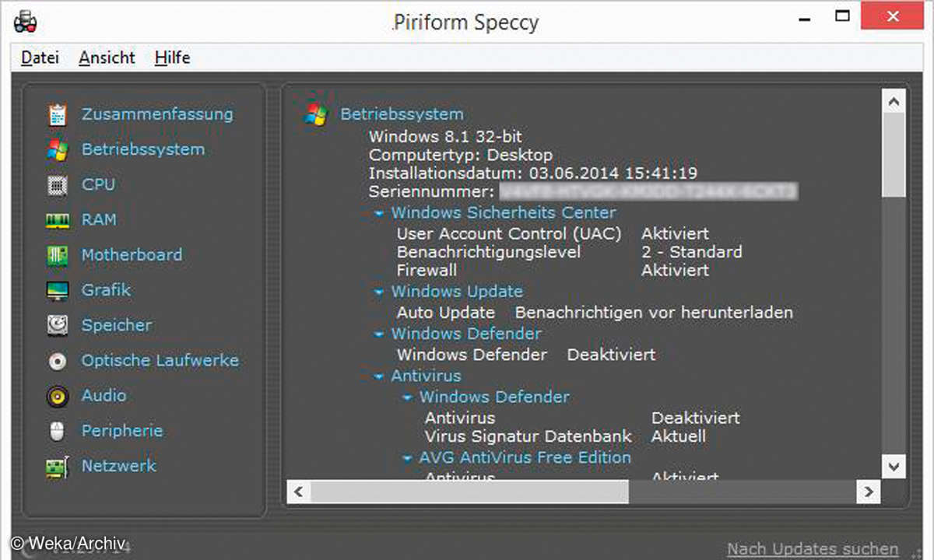Click the Installationsdatum line
This screenshot has width=934, height=560.
[533, 173]
